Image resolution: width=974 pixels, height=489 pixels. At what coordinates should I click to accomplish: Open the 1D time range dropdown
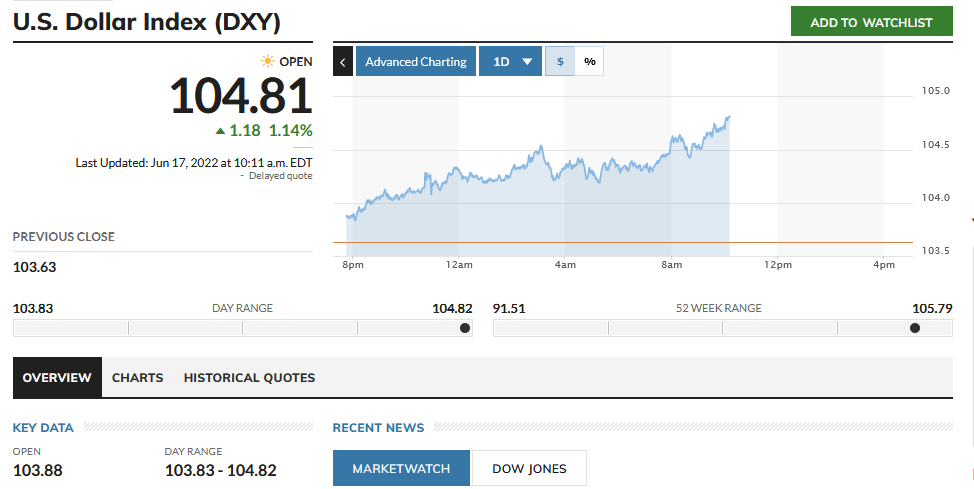[510, 62]
